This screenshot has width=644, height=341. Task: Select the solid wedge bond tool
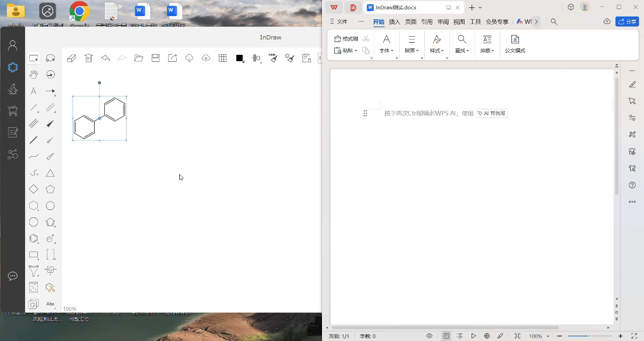click(x=51, y=124)
